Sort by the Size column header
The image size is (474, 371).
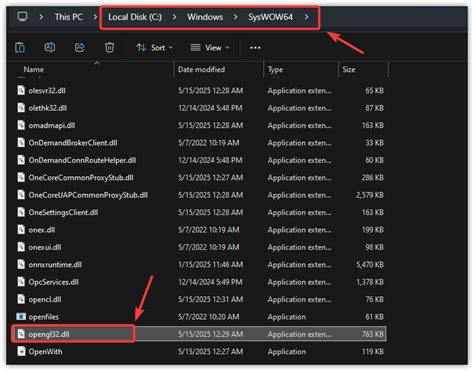[349, 69]
